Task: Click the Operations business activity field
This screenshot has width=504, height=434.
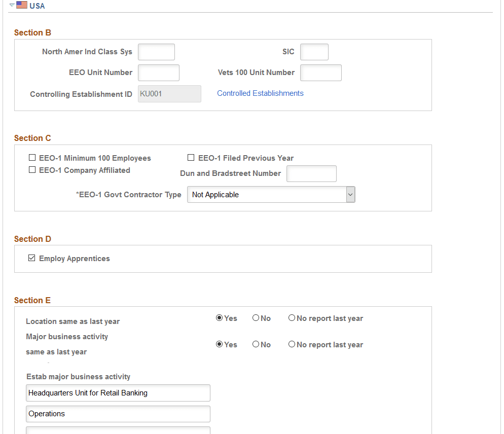Action: 118,414
